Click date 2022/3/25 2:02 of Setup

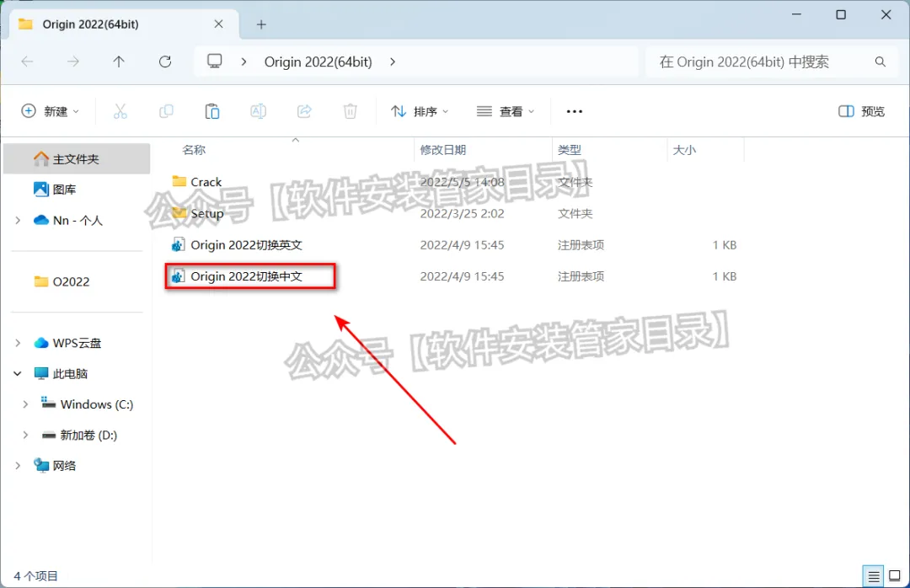tap(462, 213)
